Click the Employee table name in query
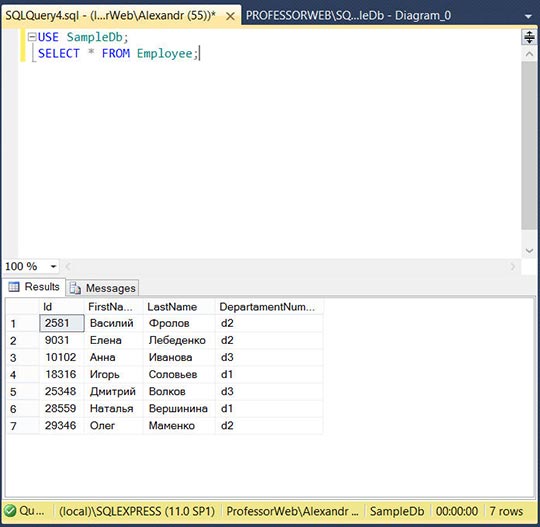540x527 pixels. tap(165, 53)
